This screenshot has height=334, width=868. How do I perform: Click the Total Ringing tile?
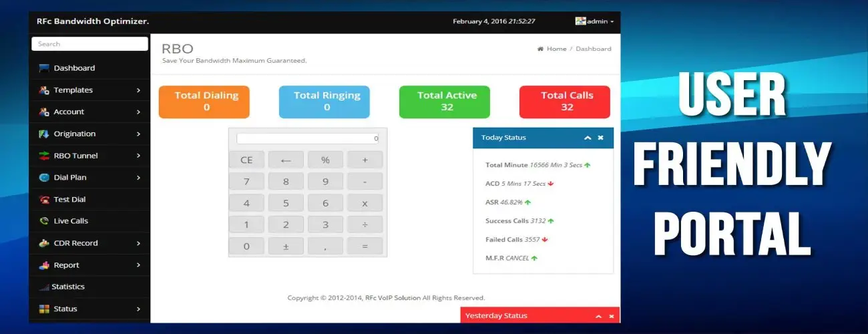324,102
